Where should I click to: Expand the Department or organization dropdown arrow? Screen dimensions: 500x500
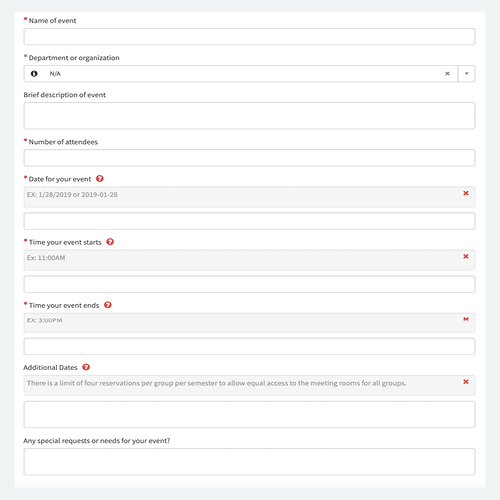pyautogui.click(x=467, y=74)
